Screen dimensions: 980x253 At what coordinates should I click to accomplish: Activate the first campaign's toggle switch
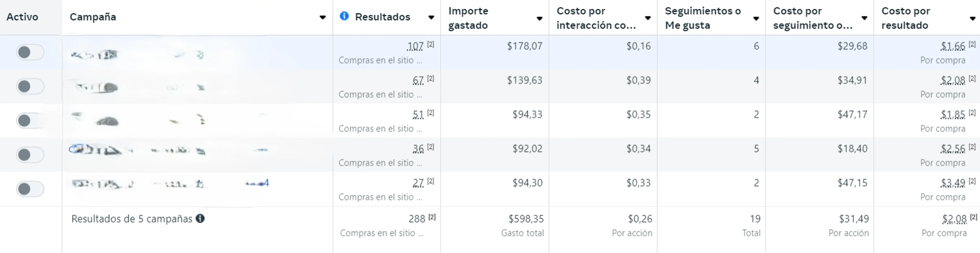click(x=30, y=52)
